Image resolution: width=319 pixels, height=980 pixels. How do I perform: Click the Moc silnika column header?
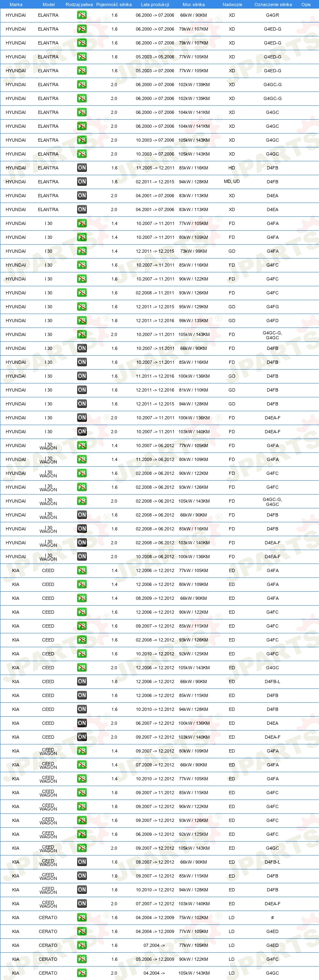[194, 4]
